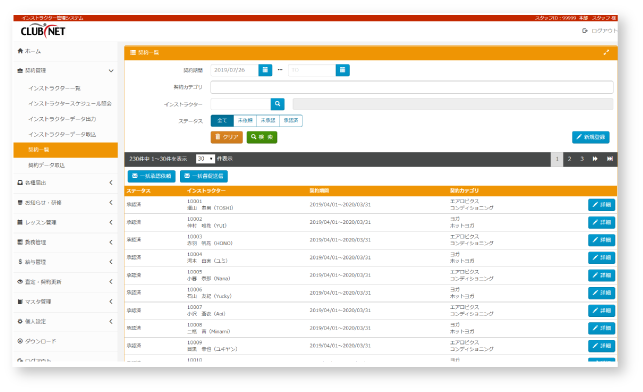Select the 未承認 status filter

point(268,121)
